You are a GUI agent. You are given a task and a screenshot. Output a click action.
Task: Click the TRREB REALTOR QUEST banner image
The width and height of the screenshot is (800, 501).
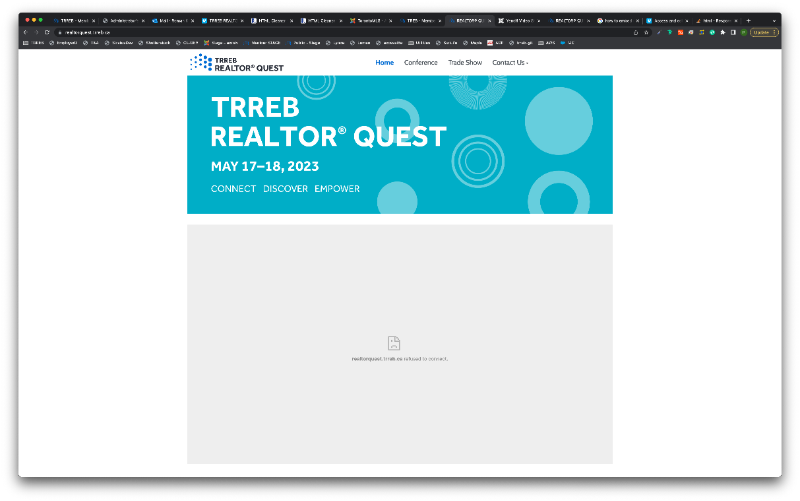tap(399, 144)
